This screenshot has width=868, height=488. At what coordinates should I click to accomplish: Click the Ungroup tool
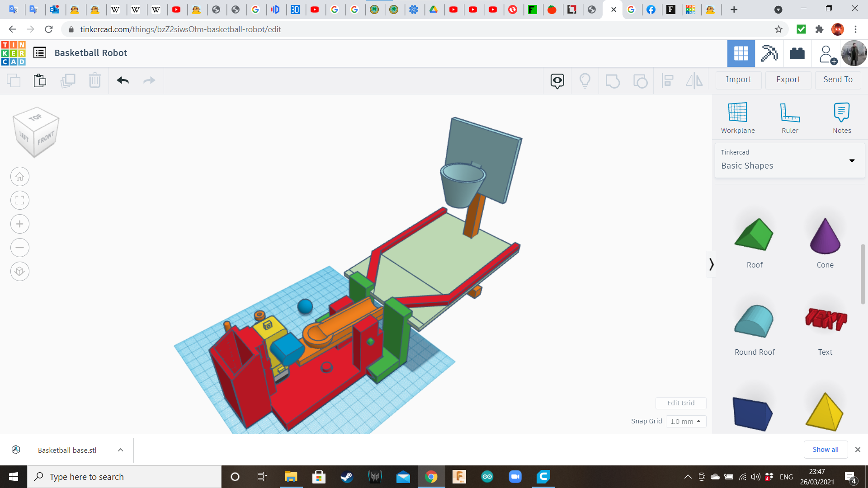(640, 80)
